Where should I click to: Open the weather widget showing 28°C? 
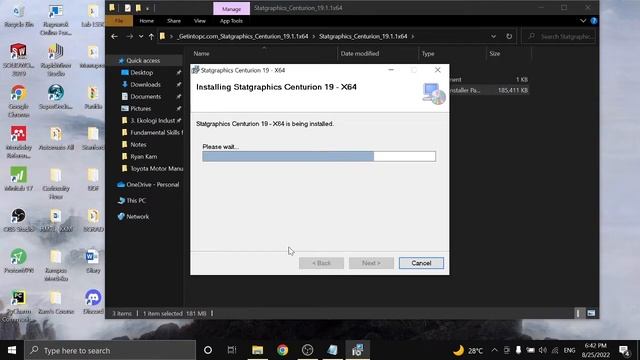pos(468,350)
